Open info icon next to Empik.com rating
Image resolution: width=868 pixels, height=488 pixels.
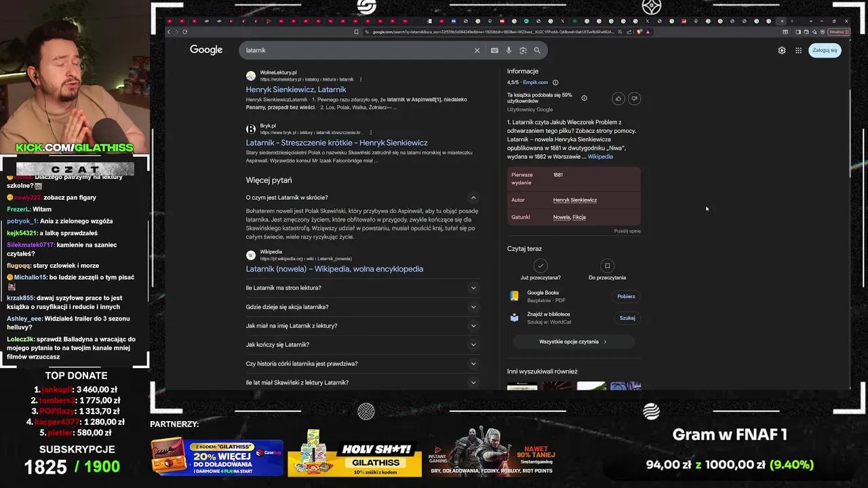tap(555, 83)
